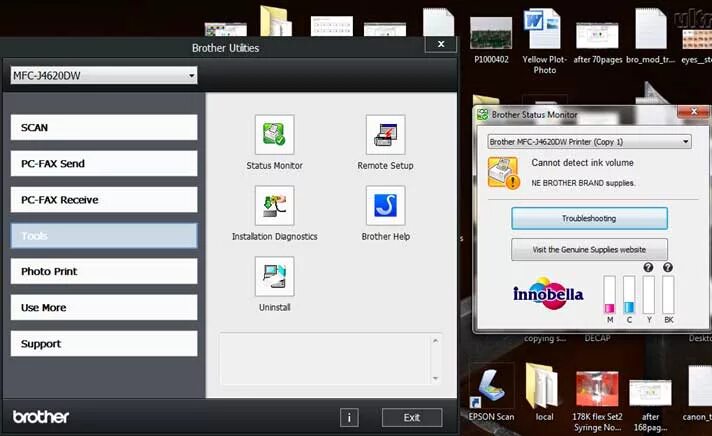Screen dimensions: 712x436
Task: Click the yellow Y ink level bar
Action: pyautogui.click(x=648, y=294)
